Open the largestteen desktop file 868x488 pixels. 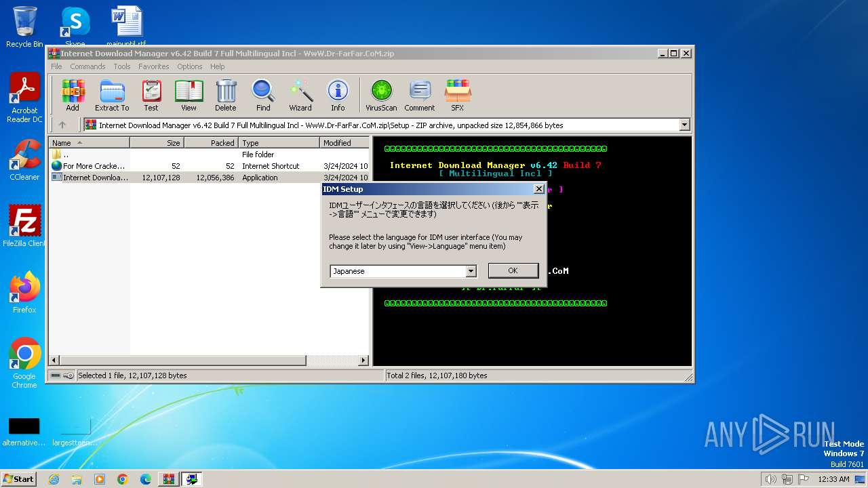(75, 431)
